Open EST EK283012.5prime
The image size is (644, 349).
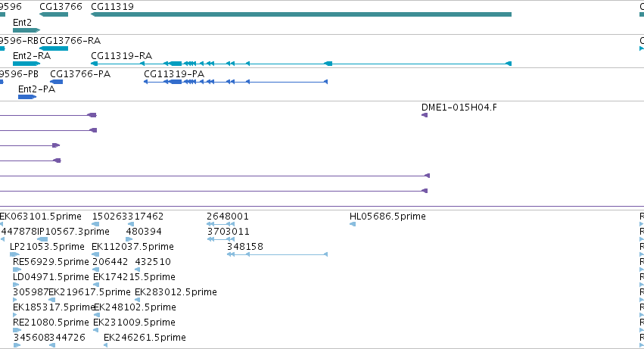click(176, 292)
